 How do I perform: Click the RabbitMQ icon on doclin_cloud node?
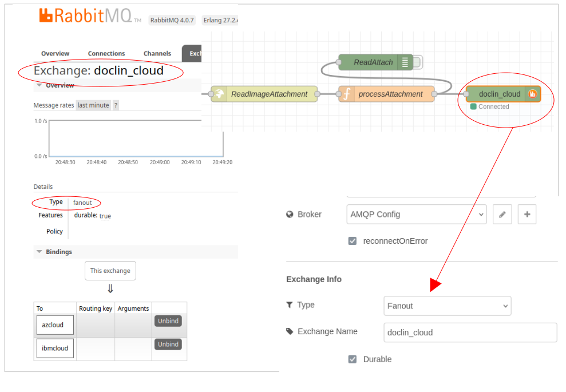532,94
